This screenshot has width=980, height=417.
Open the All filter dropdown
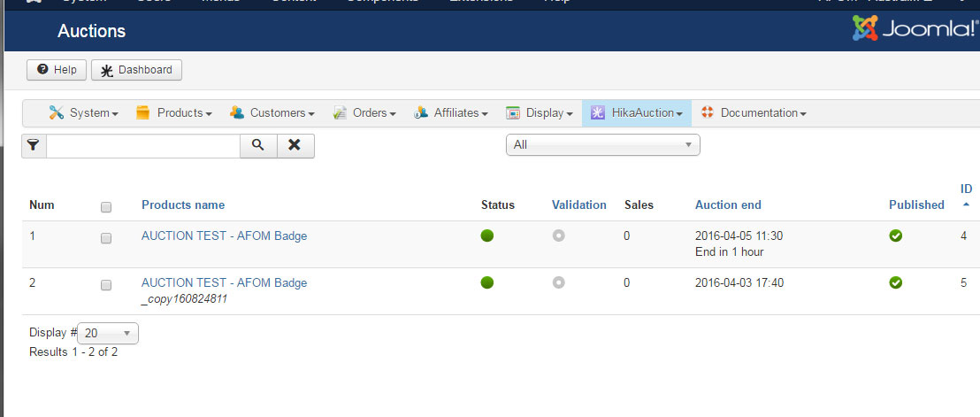(602, 144)
